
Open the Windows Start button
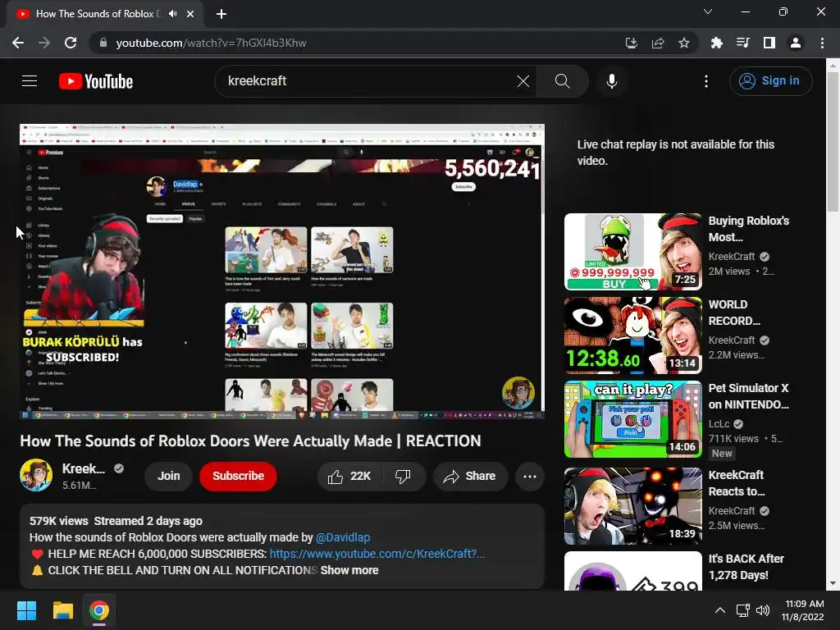pos(26,610)
